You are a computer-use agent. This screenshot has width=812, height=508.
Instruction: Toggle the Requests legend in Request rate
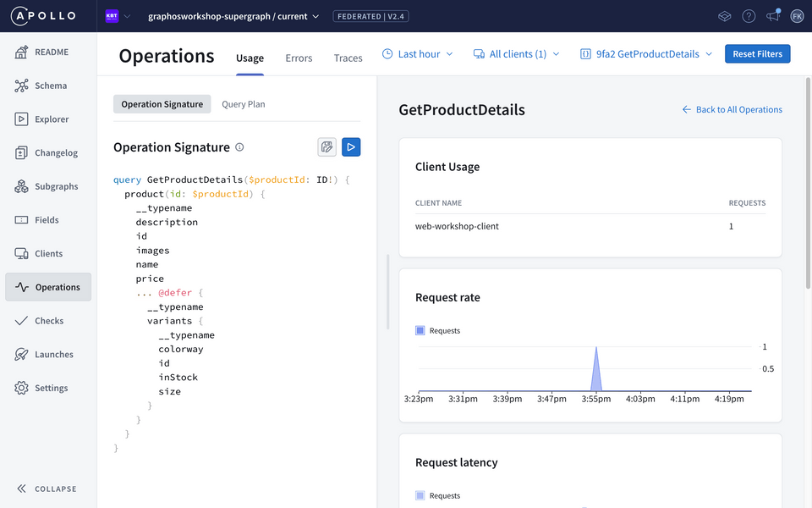[x=437, y=331]
